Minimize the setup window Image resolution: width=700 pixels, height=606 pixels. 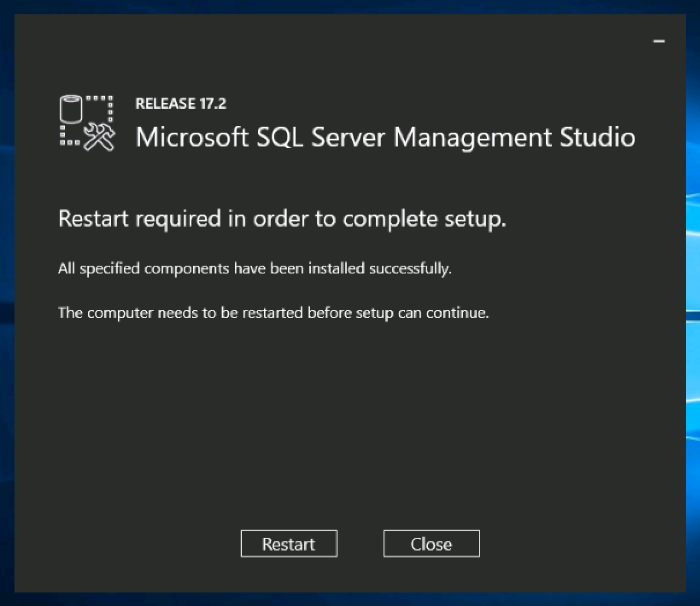click(x=659, y=41)
